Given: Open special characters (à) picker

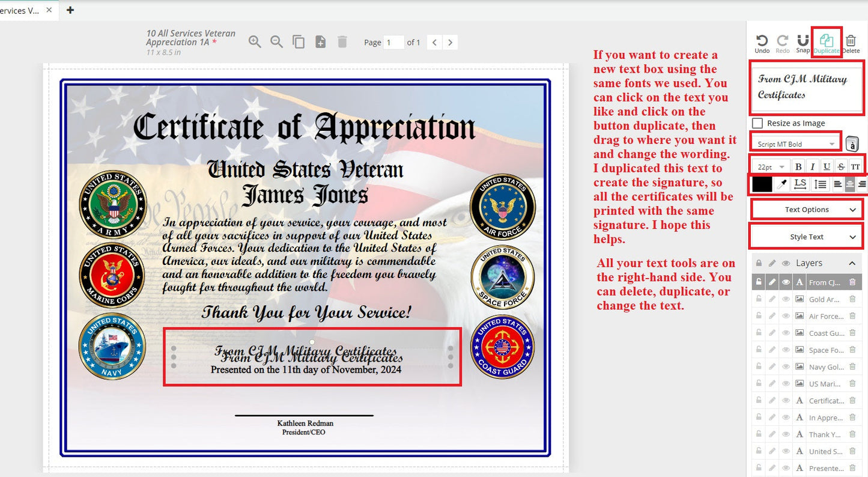Looking at the screenshot, I should [852, 144].
